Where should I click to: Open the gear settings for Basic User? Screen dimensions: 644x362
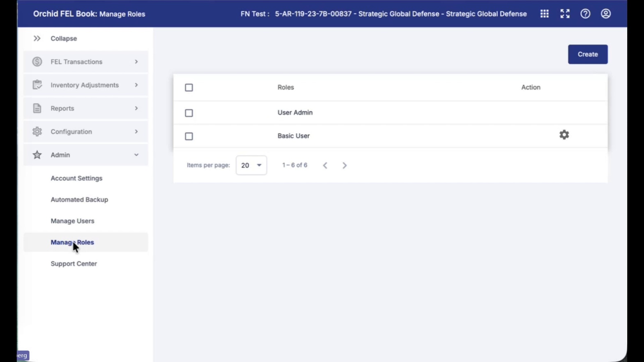coord(564,135)
